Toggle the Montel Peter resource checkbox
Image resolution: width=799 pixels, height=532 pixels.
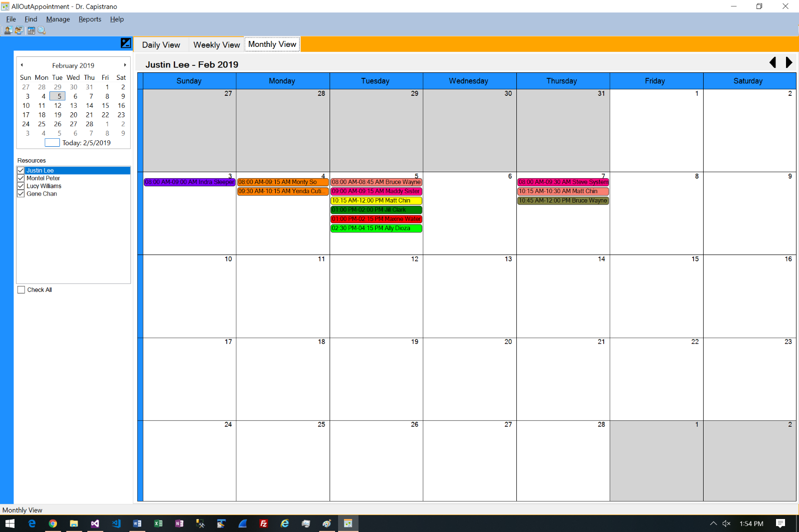pos(21,178)
